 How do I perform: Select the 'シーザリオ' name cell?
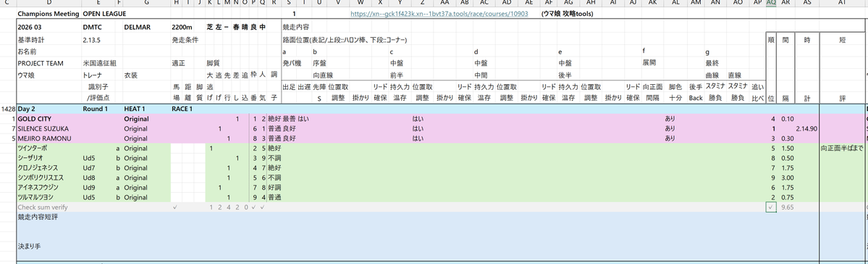pyautogui.click(x=30, y=158)
